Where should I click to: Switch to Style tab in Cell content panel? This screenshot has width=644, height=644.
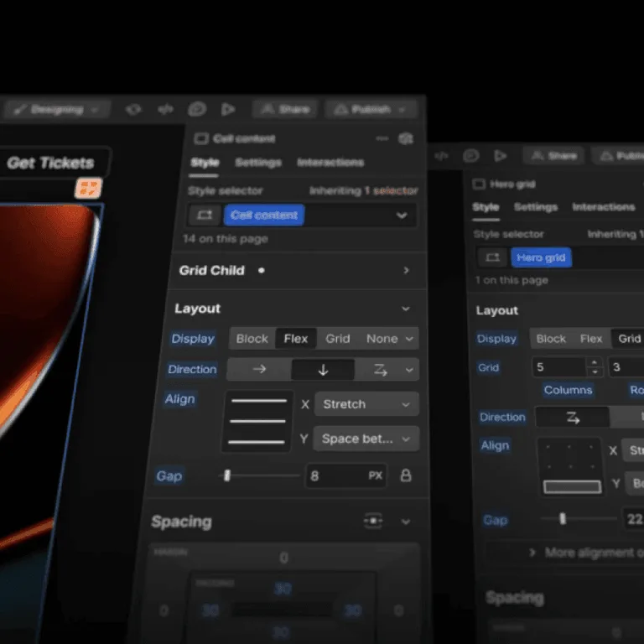205,163
